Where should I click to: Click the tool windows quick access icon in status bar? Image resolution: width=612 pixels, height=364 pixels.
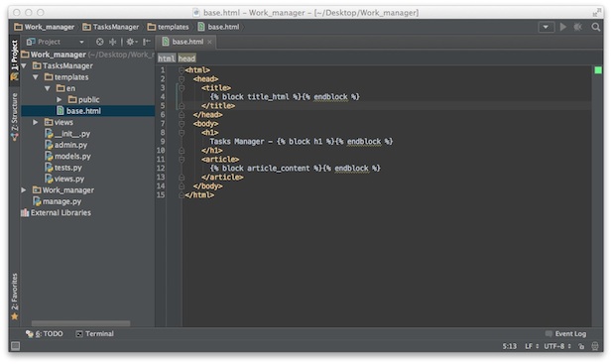(15, 346)
